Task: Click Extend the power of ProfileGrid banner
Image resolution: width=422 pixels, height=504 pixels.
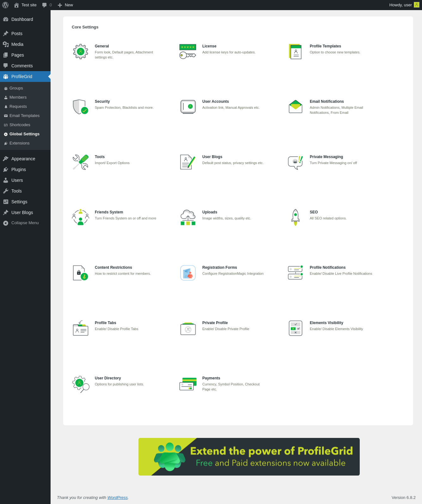Action: [249, 457]
